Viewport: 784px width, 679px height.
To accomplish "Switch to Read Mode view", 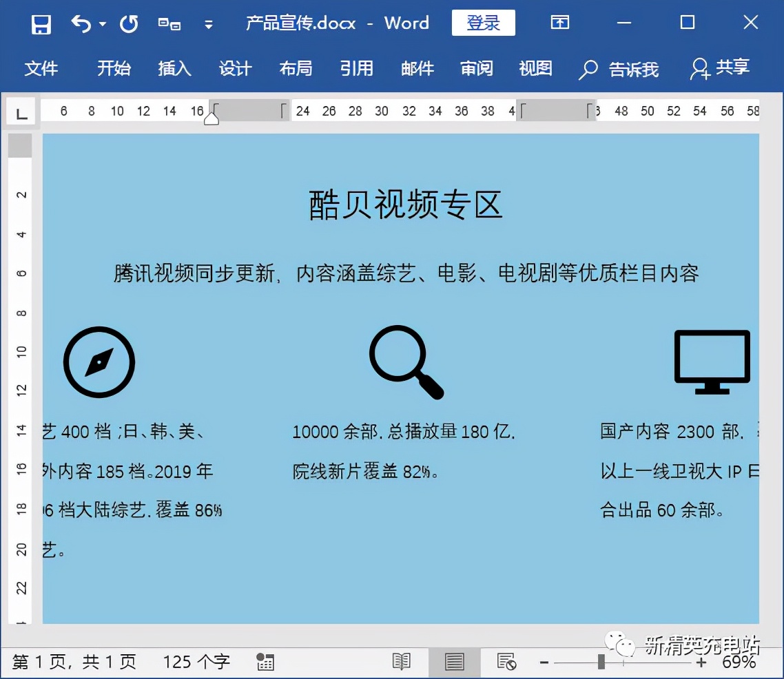I will (x=402, y=662).
